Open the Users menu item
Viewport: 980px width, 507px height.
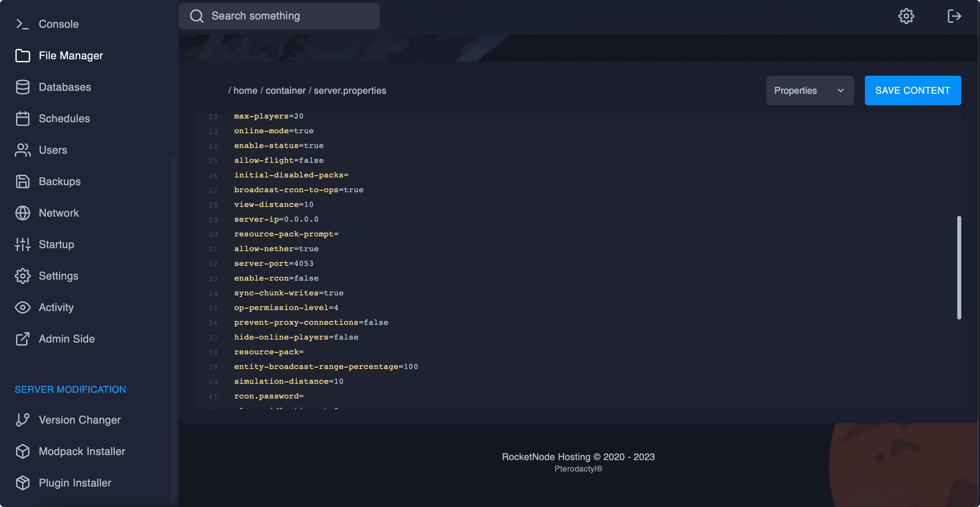[53, 150]
